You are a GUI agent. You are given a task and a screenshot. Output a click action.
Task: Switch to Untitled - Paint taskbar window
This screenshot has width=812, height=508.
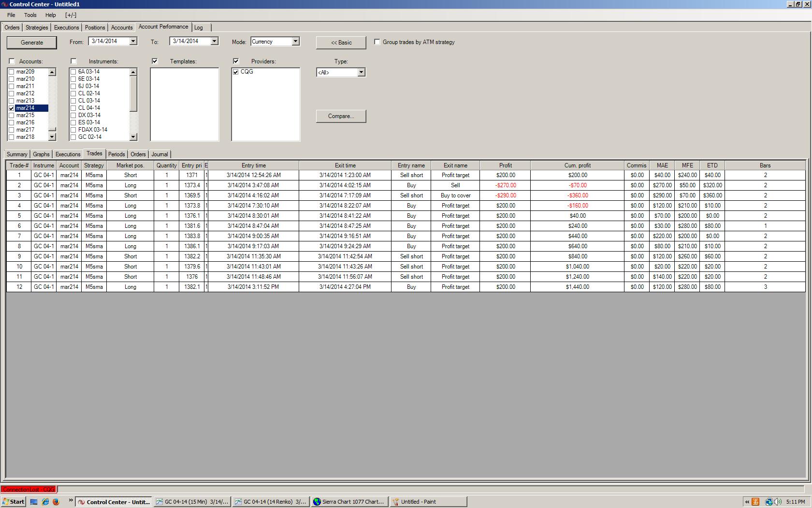point(429,502)
